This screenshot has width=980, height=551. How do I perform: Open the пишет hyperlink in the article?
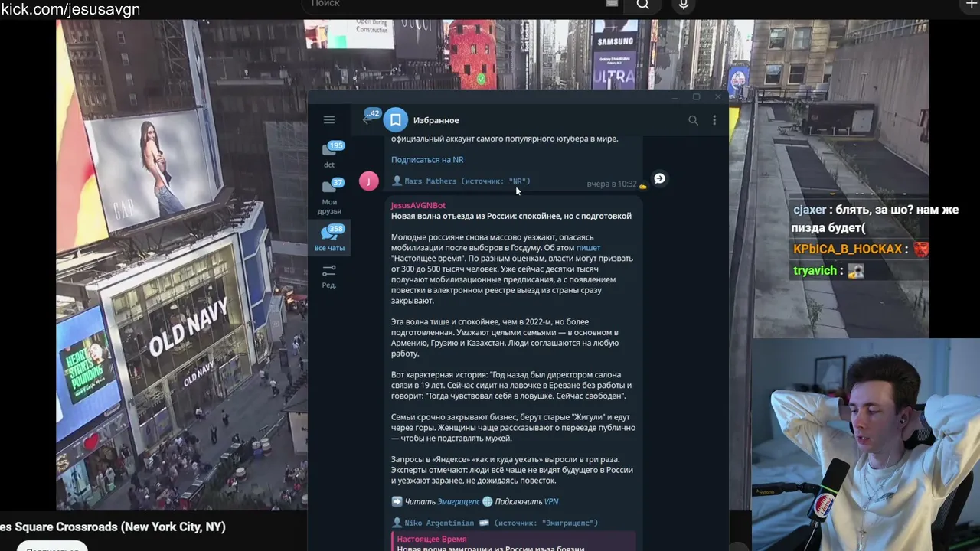point(589,248)
